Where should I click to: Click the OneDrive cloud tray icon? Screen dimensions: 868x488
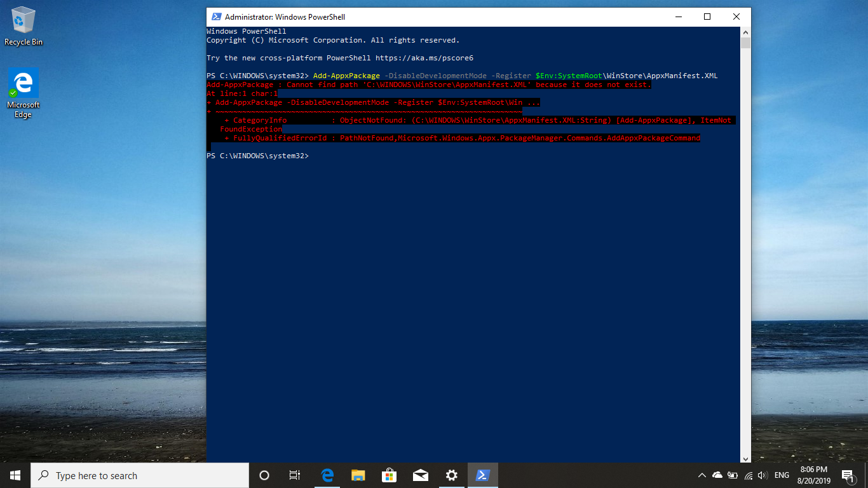pos(717,475)
